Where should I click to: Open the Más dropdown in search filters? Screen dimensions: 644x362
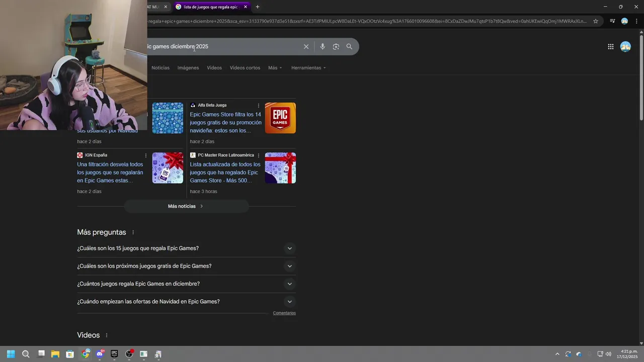coord(275,68)
